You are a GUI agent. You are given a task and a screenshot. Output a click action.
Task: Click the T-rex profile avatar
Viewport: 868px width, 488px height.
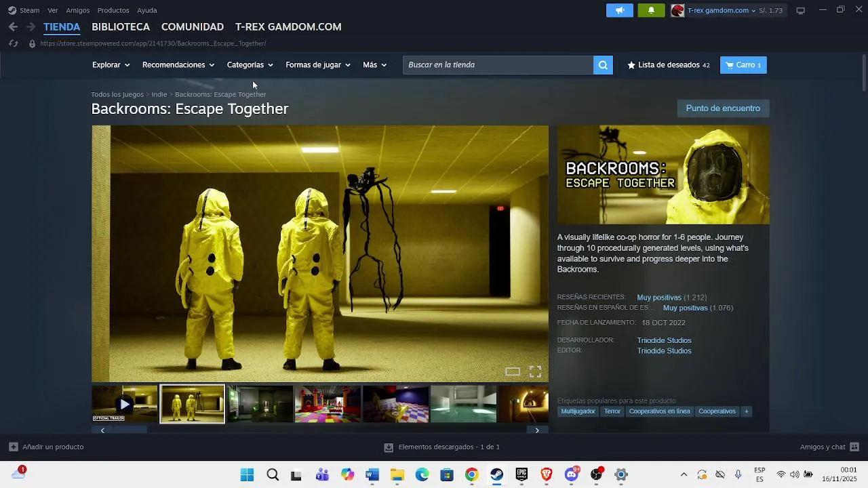click(x=677, y=10)
